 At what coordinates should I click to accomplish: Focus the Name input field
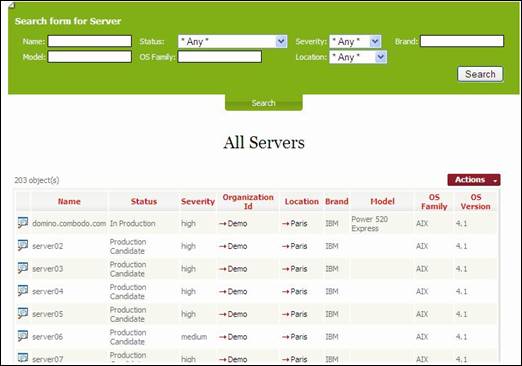[90, 41]
